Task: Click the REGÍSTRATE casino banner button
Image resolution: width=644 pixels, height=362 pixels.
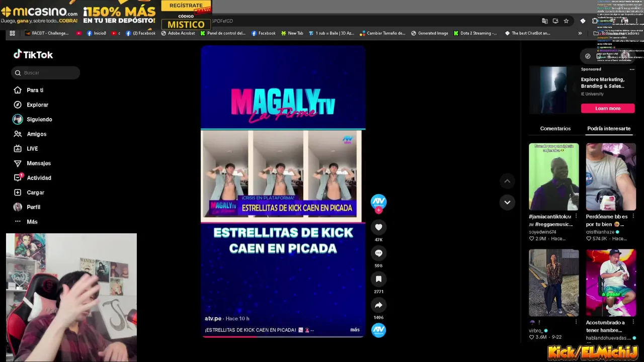Action: click(186, 6)
